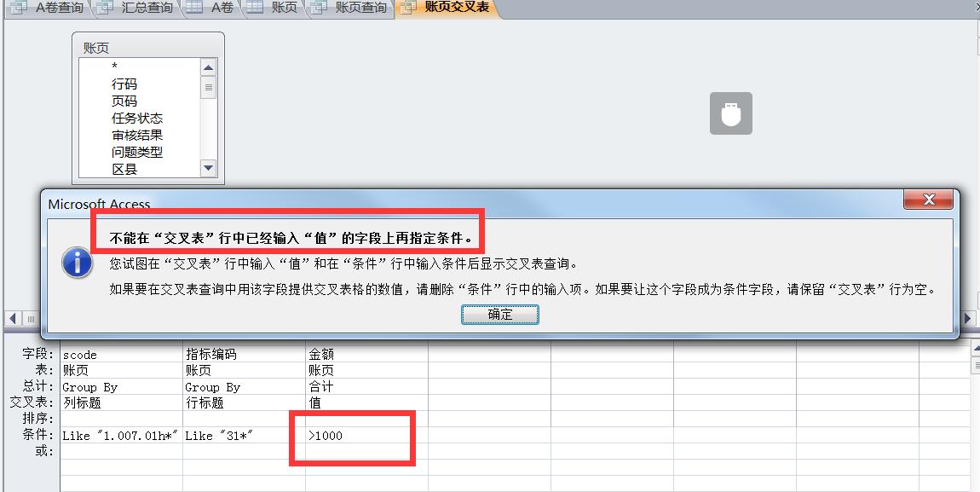The image size is (980, 492).
Task: Click the 列标题 crosstab cell
Action: pyautogui.click(x=121, y=402)
